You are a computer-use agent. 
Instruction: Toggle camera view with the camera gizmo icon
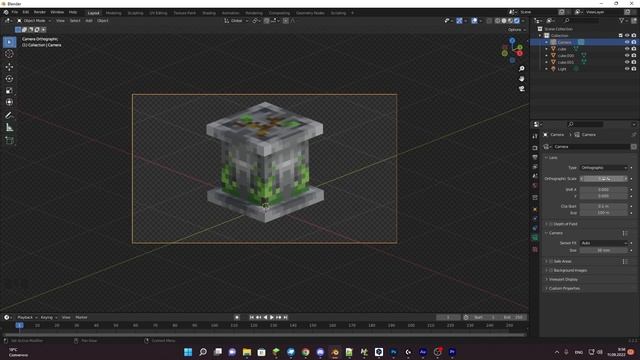click(522, 89)
